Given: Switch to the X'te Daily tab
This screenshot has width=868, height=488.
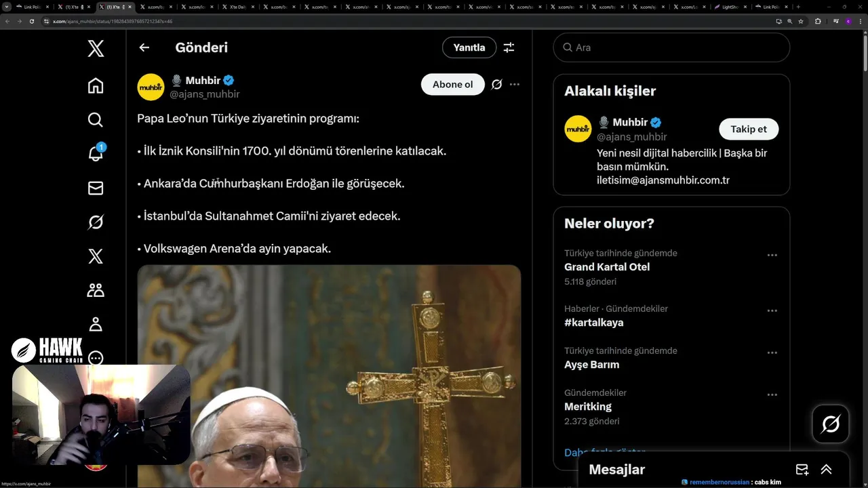Looking at the screenshot, I should [237, 7].
